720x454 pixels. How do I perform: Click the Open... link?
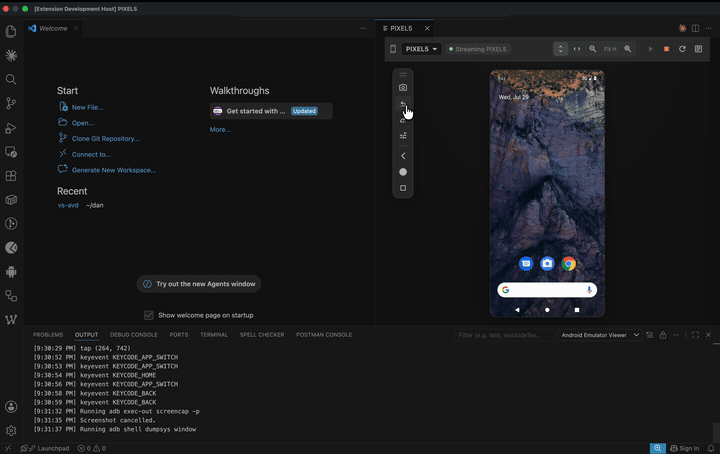click(x=83, y=123)
